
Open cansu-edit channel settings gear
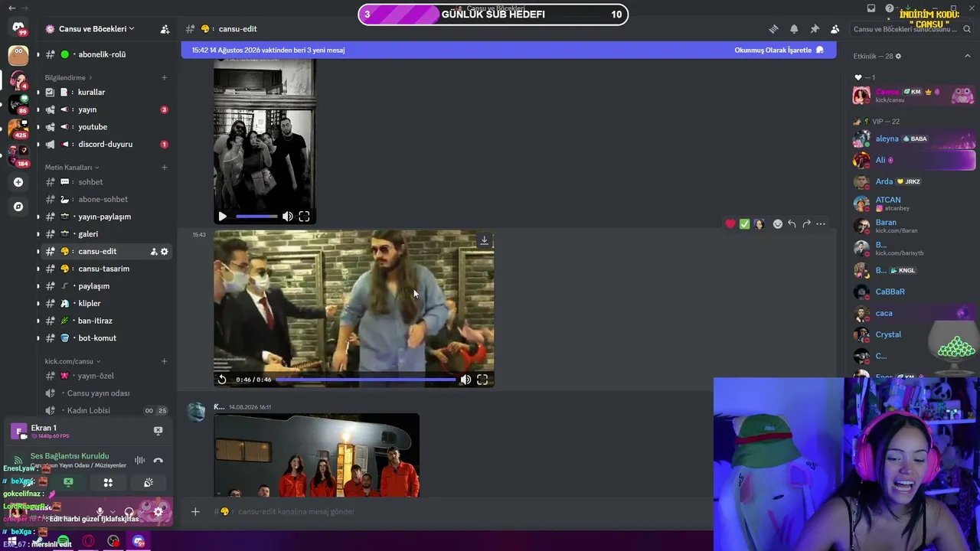pyautogui.click(x=164, y=251)
